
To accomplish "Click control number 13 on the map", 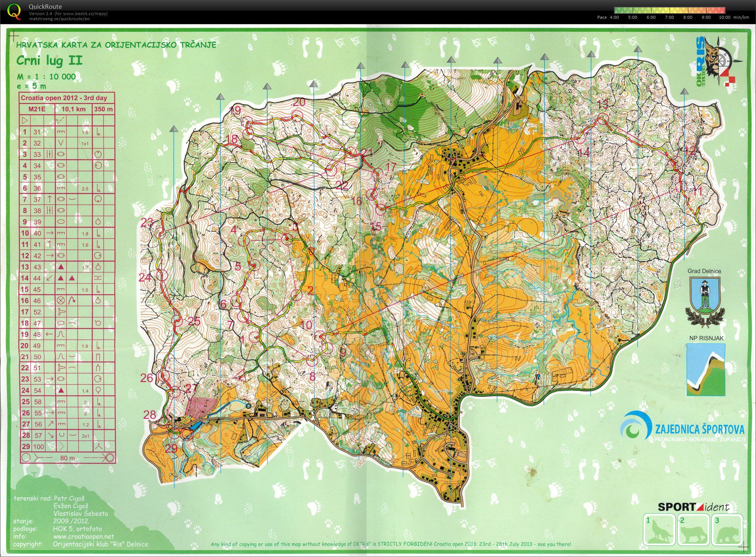I will (602, 104).
